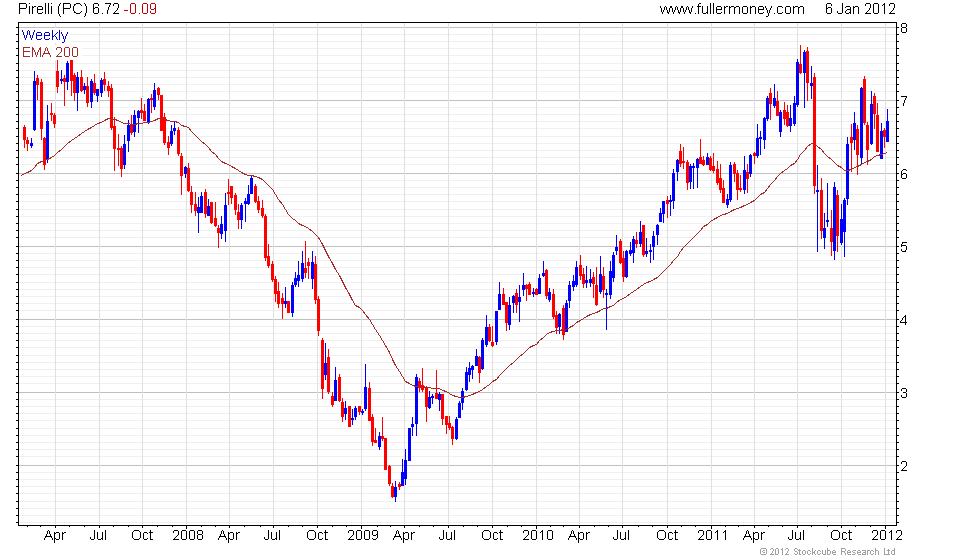Click the y-axis label 4

click(x=904, y=321)
